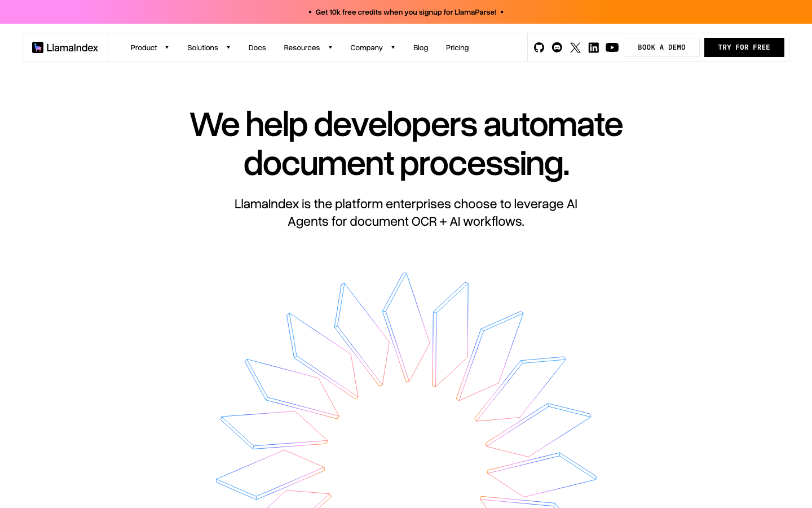This screenshot has height=508, width=812.
Task: Click the fanned documents hero illustration
Action: 406,390
